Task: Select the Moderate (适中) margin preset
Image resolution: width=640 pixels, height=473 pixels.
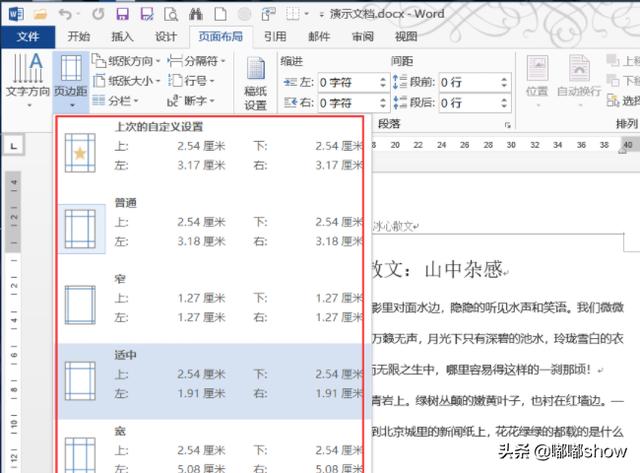Action: (x=210, y=380)
